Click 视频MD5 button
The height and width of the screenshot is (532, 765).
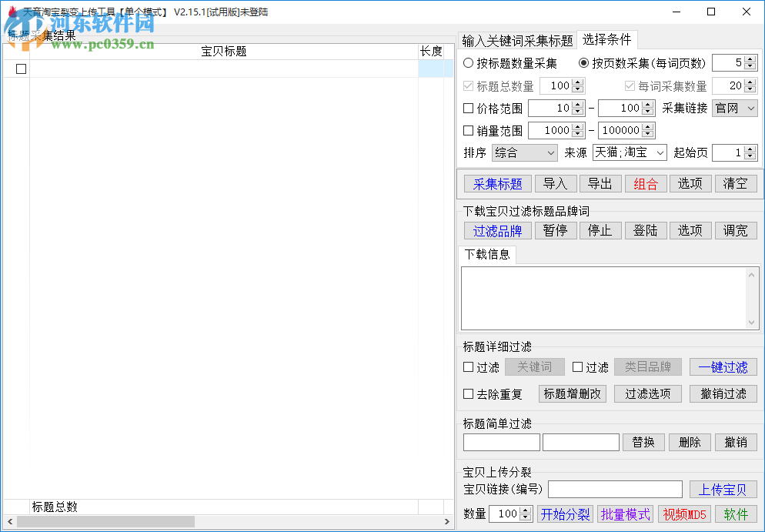click(x=684, y=514)
